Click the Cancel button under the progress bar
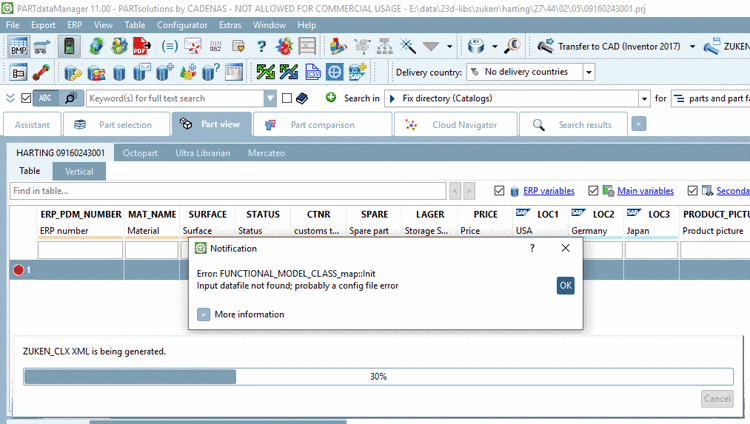Viewport: 750px width, 424px height. pos(717,399)
